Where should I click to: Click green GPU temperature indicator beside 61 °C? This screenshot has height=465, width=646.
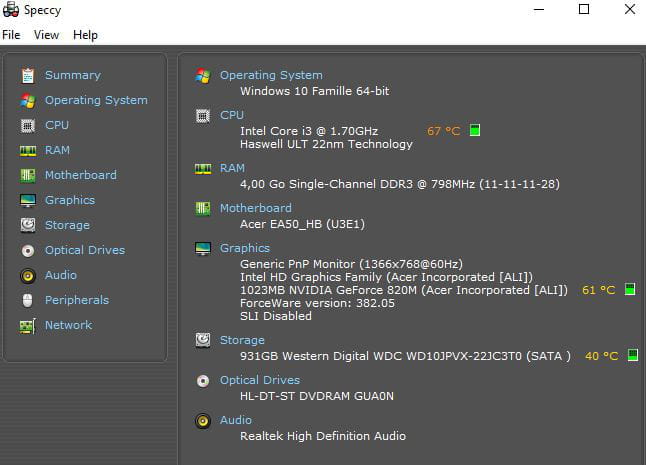coord(630,289)
